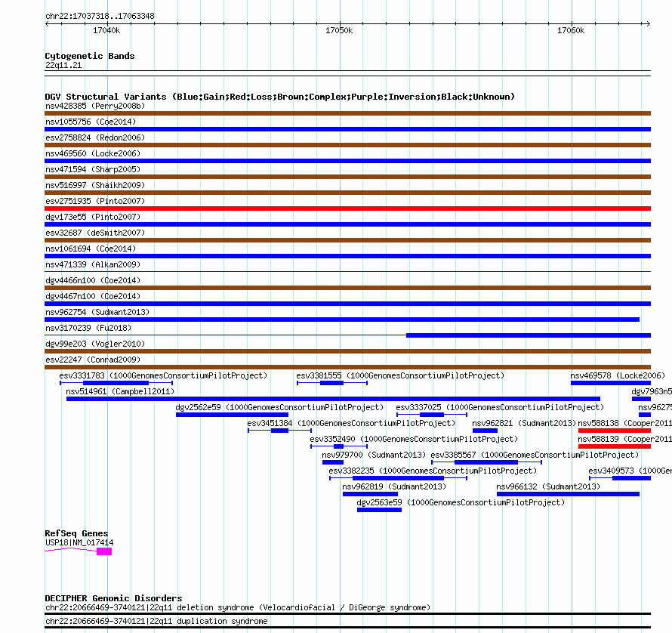The image size is (672, 633).
Task: Click dgv4466n100 (Coe2014) variant label
Action: (93, 280)
